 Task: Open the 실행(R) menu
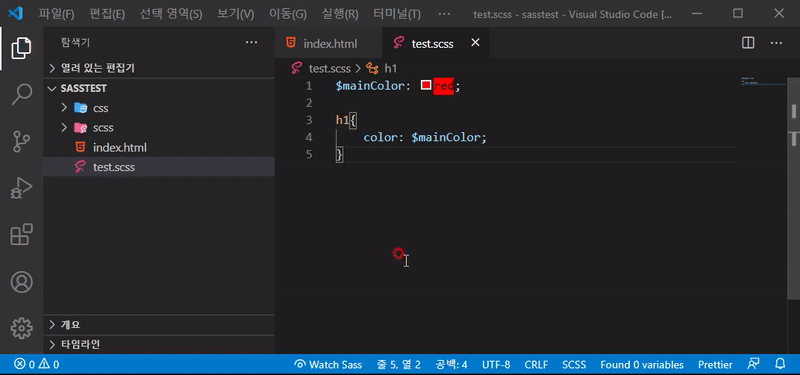point(340,14)
